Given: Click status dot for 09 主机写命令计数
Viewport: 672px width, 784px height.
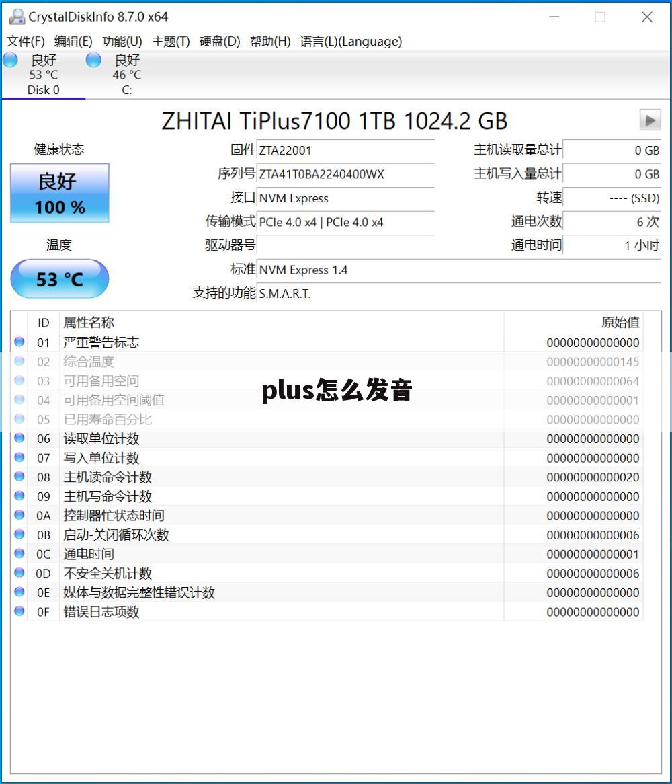Looking at the screenshot, I should [x=19, y=496].
